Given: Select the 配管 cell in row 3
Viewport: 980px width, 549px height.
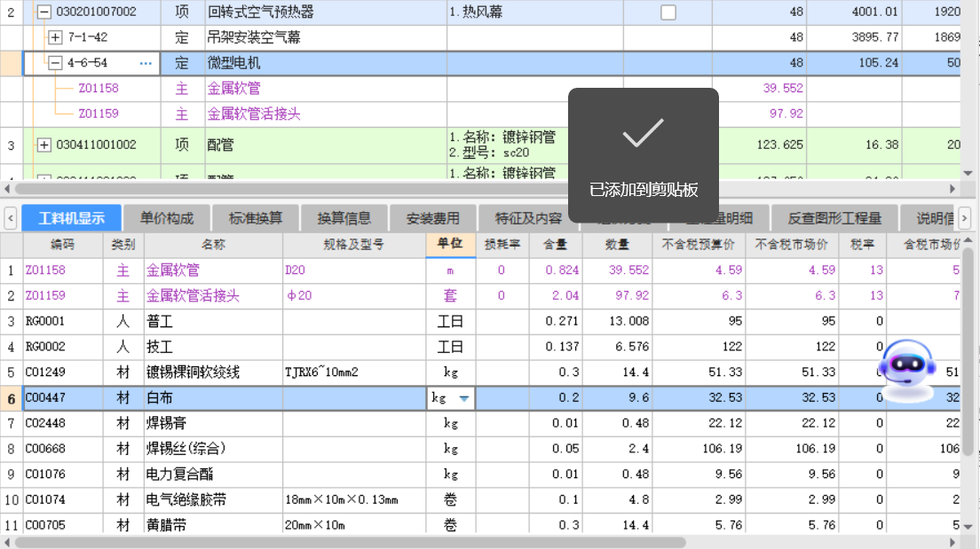Looking at the screenshot, I should pos(326,145).
